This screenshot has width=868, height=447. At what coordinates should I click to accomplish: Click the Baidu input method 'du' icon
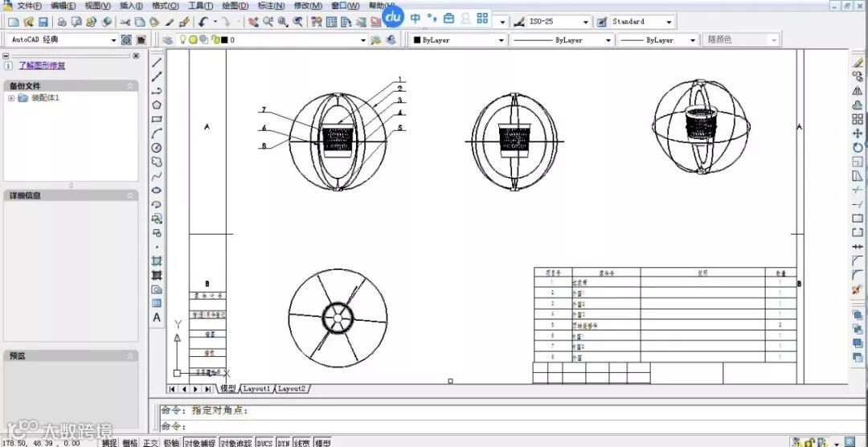393,17
